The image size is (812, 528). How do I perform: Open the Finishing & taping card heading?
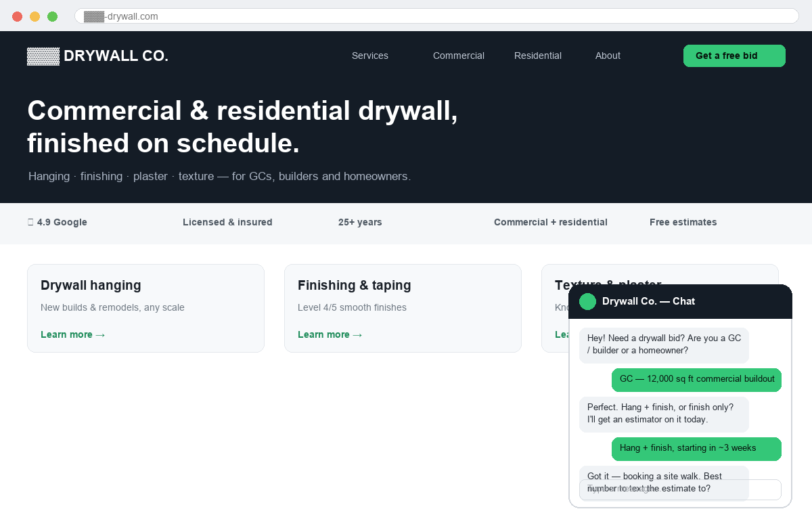click(x=355, y=285)
